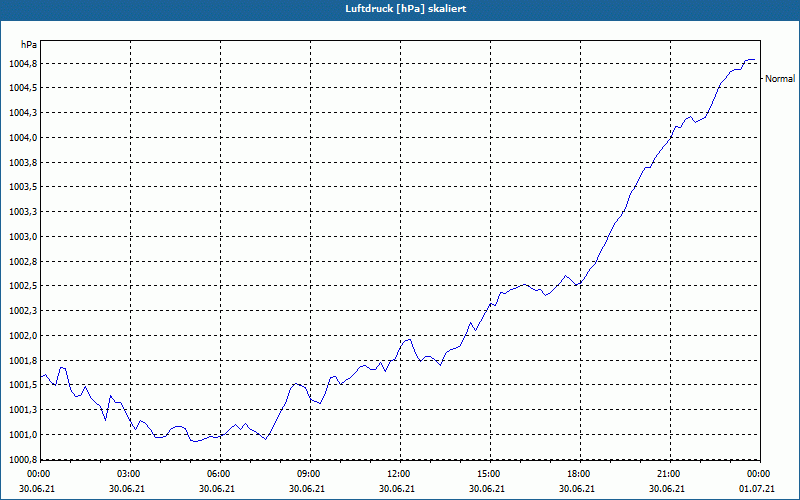Click the 09:00 x-axis label
The image size is (800, 500).
pos(309,474)
